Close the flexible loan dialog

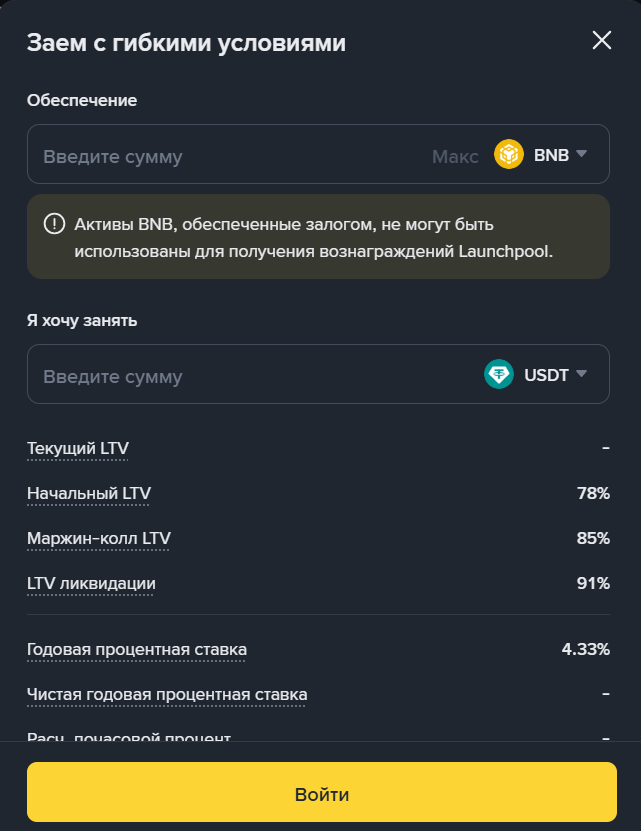(602, 40)
